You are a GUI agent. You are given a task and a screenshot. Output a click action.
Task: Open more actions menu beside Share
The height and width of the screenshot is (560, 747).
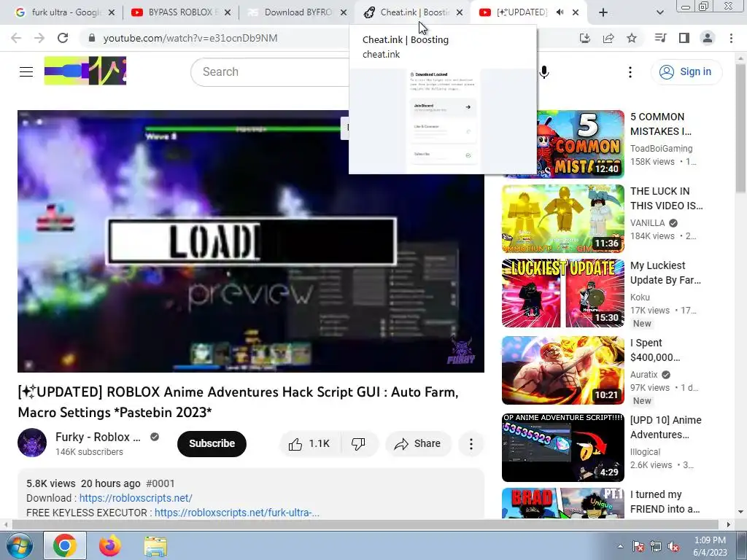[471, 444]
